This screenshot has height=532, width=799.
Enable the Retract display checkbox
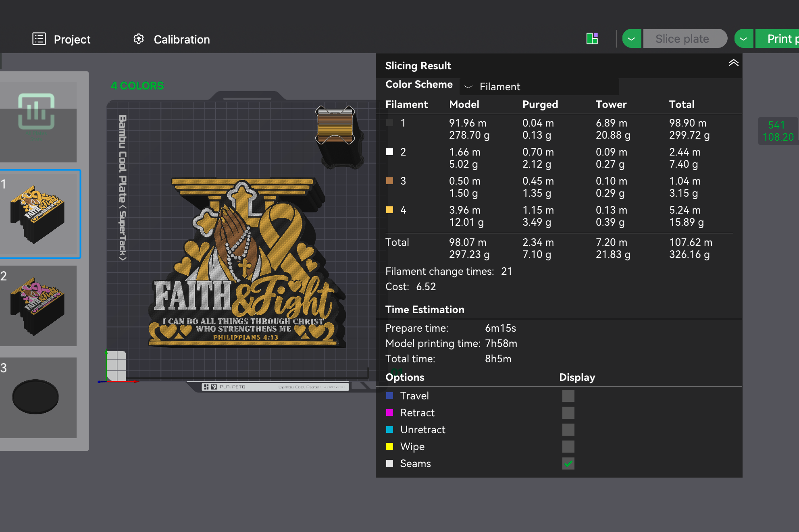[568, 413]
